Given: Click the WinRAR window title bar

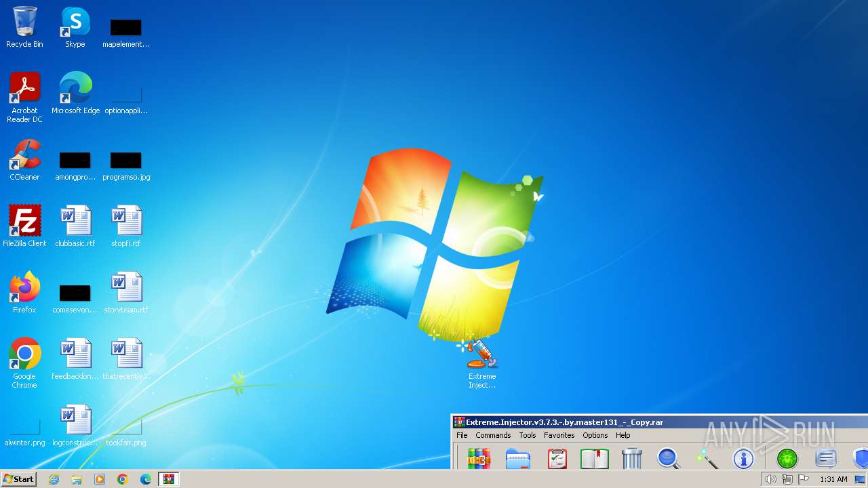Looking at the screenshot, I should tap(660, 422).
